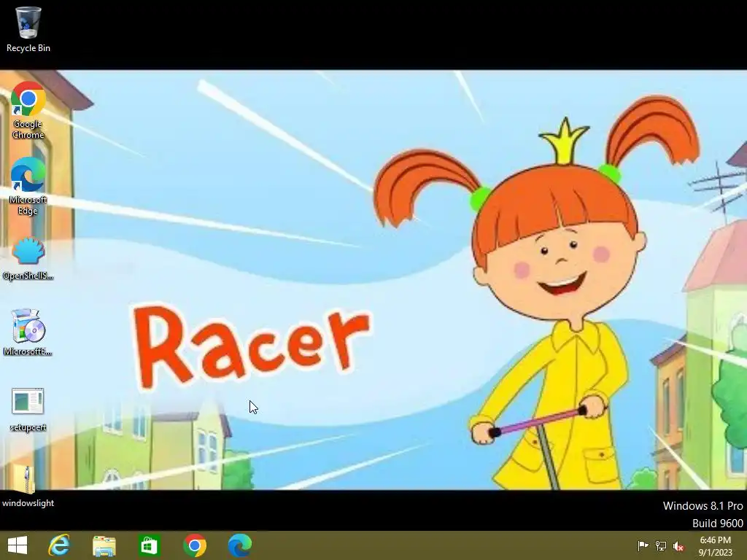Screen dimensions: 747x560
Task: Open the Windows Store taskbar icon
Action: (x=149, y=545)
